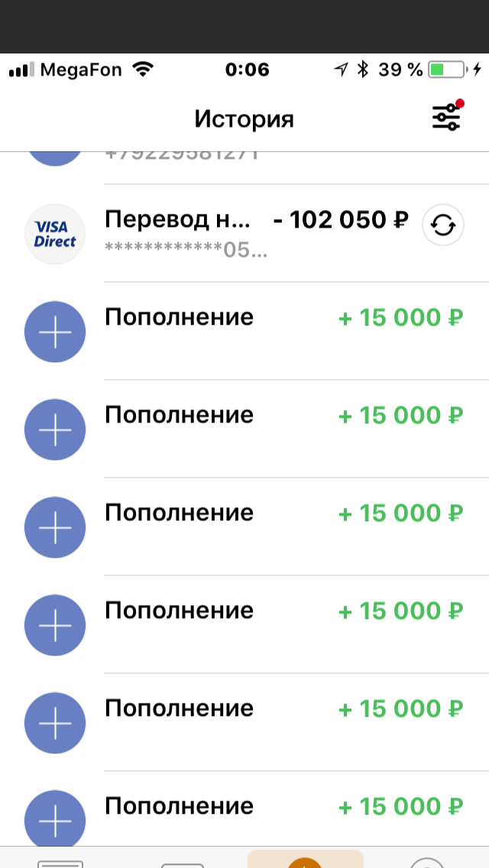The width and height of the screenshot is (489, 868).
Task: Open the third Пополнение transaction label
Action: 179,513
